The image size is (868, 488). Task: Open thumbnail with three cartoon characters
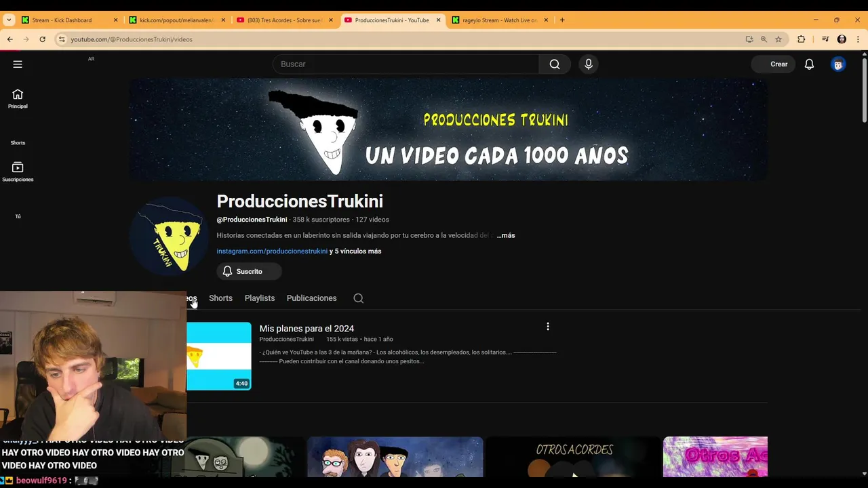click(395, 457)
